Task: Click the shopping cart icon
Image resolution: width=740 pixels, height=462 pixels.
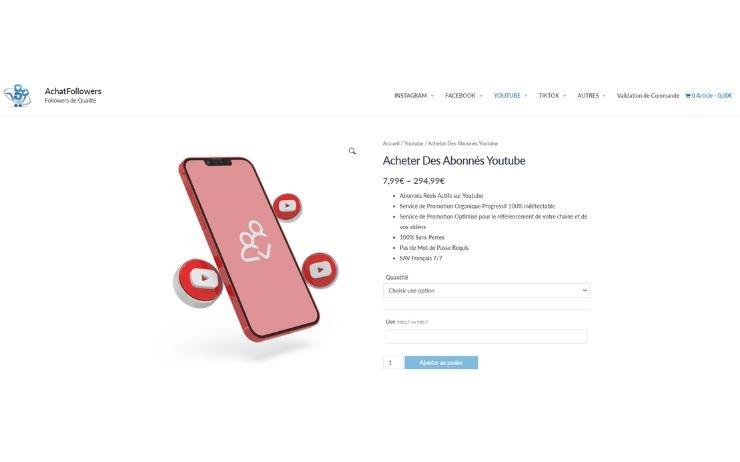Action: (x=688, y=96)
